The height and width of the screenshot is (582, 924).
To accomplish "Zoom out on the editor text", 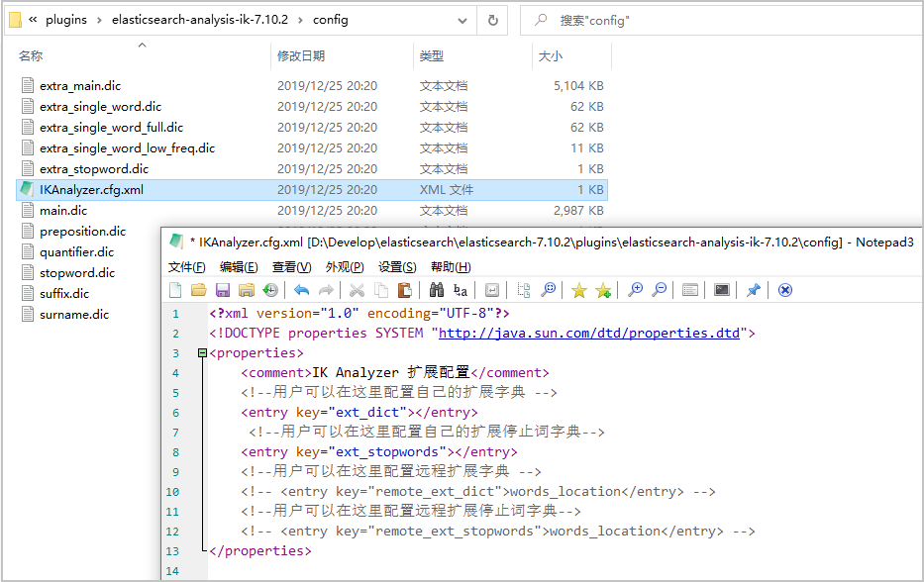I will (x=660, y=290).
